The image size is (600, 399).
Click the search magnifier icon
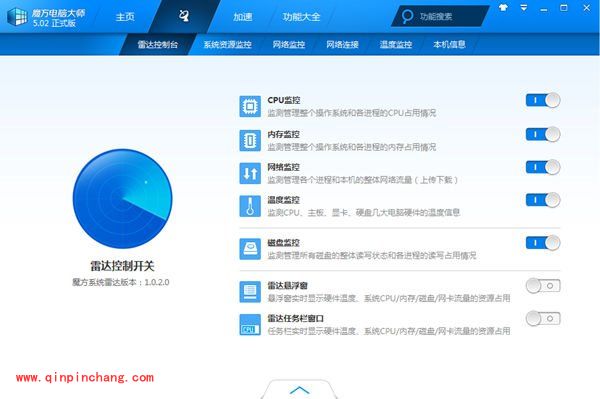click(407, 16)
